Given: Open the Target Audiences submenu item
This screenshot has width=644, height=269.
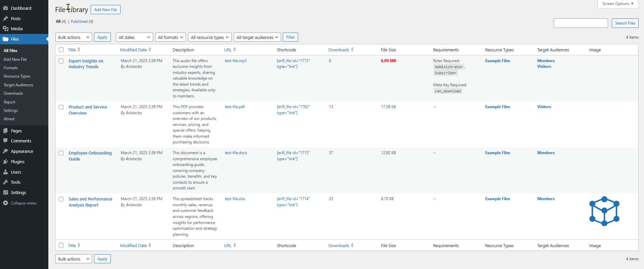Looking at the screenshot, I should click(18, 85).
